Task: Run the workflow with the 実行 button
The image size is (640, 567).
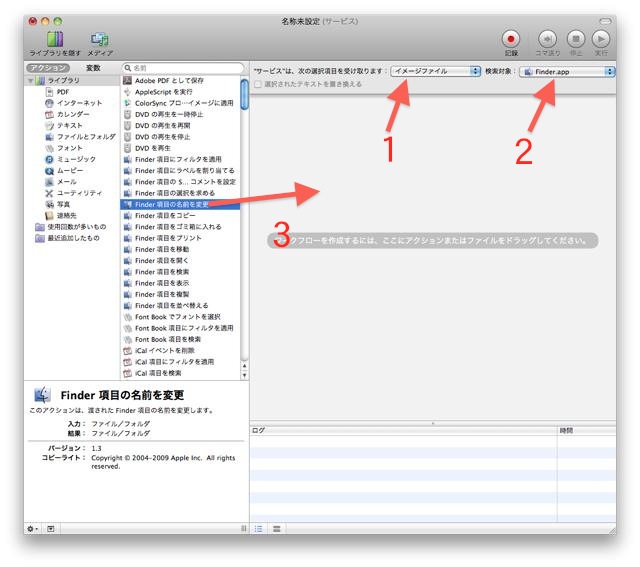Action: pos(601,39)
